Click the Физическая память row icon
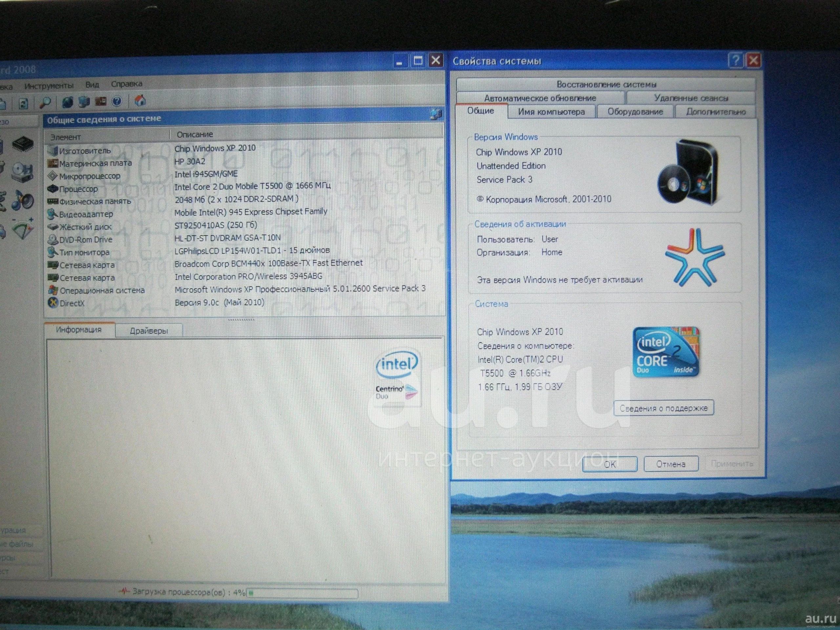This screenshot has height=630, width=840. 52,201
